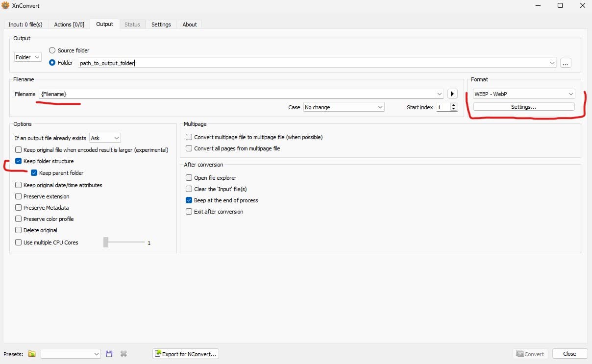Click the Convert button
Image resolution: width=592 pixels, height=364 pixels.
[530, 354]
